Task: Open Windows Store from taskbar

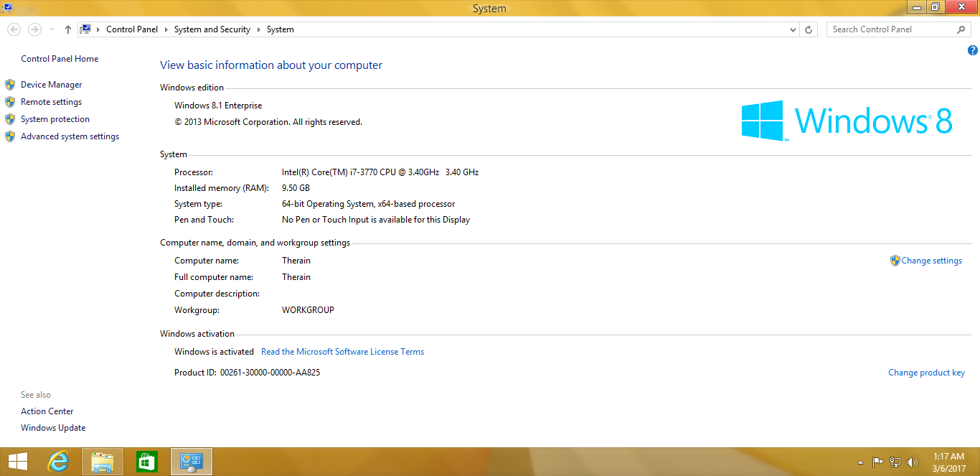Action: click(147, 462)
